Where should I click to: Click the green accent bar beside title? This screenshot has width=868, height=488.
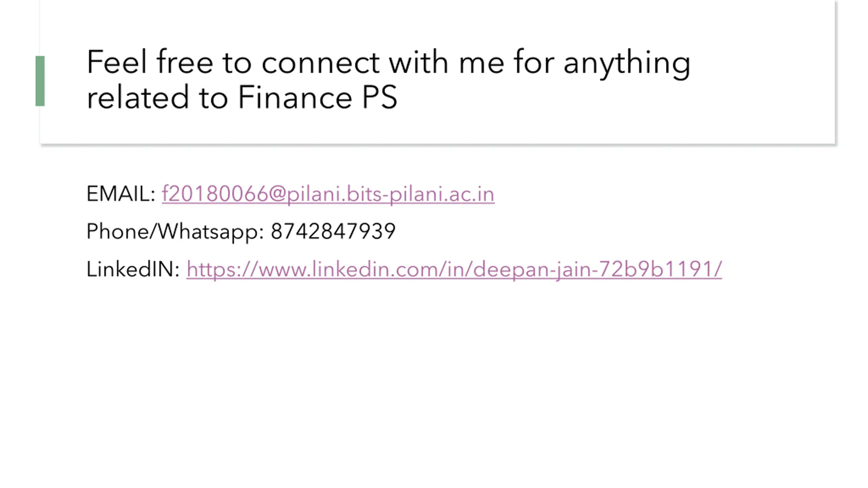pos(40,81)
